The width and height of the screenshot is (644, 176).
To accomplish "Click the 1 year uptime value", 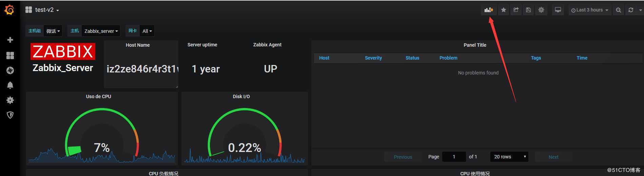I will click(x=206, y=69).
